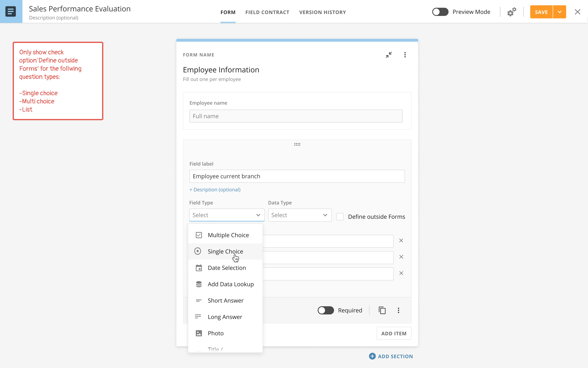The image size is (588, 368).
Task: Choose Date Selection field type
Action: point(225,268)
